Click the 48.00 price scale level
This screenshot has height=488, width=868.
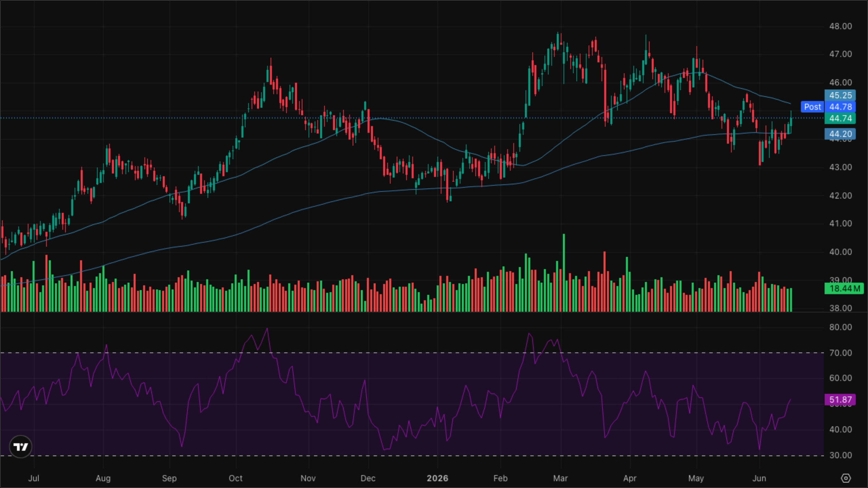[x=841, y=26]
